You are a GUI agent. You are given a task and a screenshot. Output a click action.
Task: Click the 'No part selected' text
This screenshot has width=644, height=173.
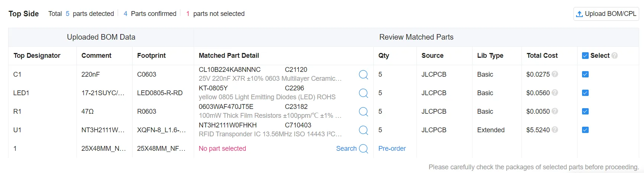click(x=222, y=149)
